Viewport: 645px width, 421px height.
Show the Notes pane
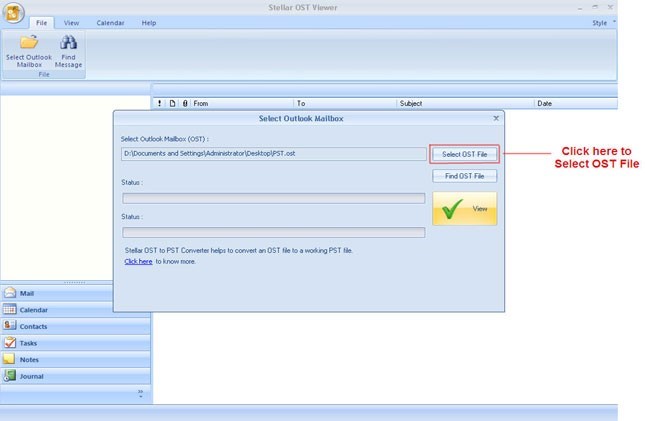coord(75,359)
